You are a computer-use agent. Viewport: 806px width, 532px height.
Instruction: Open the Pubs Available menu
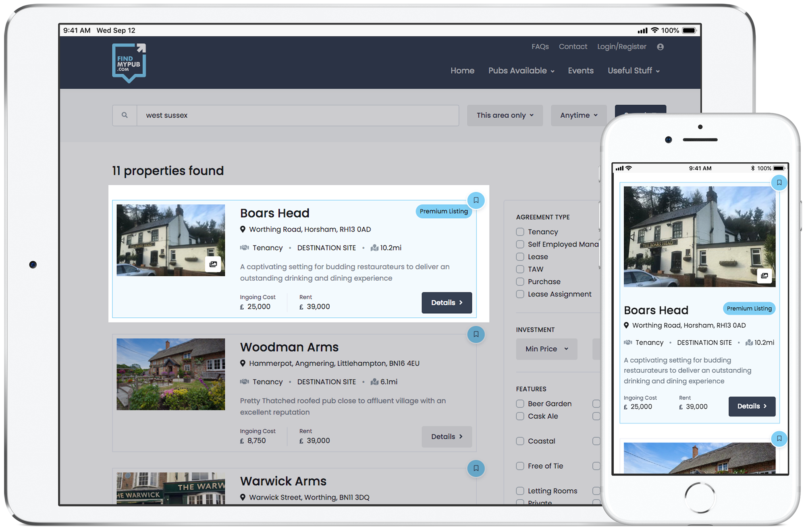pos(521,71)
